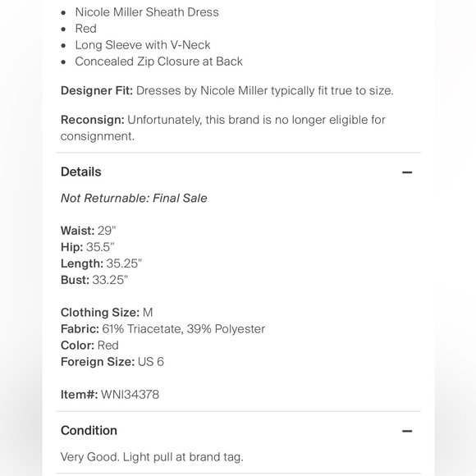Click the Fabric composition line
476x476 pixels.
(163, 329)
